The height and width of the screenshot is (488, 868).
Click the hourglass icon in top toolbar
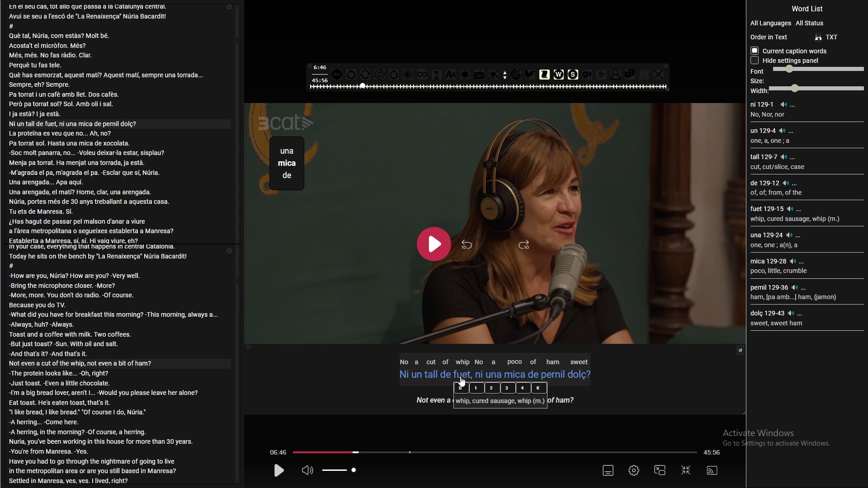pos(436,75)
